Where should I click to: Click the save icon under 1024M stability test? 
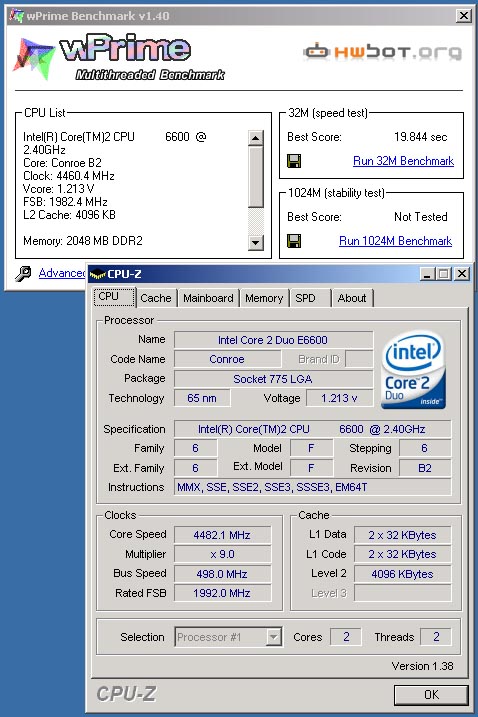tap(294, 241)
